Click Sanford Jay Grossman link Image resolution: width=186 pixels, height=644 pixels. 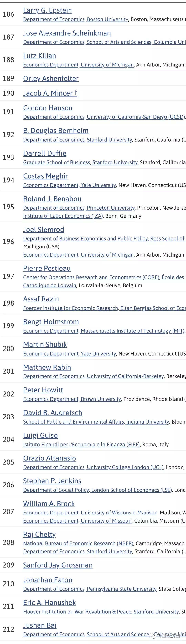click(58, 565)
